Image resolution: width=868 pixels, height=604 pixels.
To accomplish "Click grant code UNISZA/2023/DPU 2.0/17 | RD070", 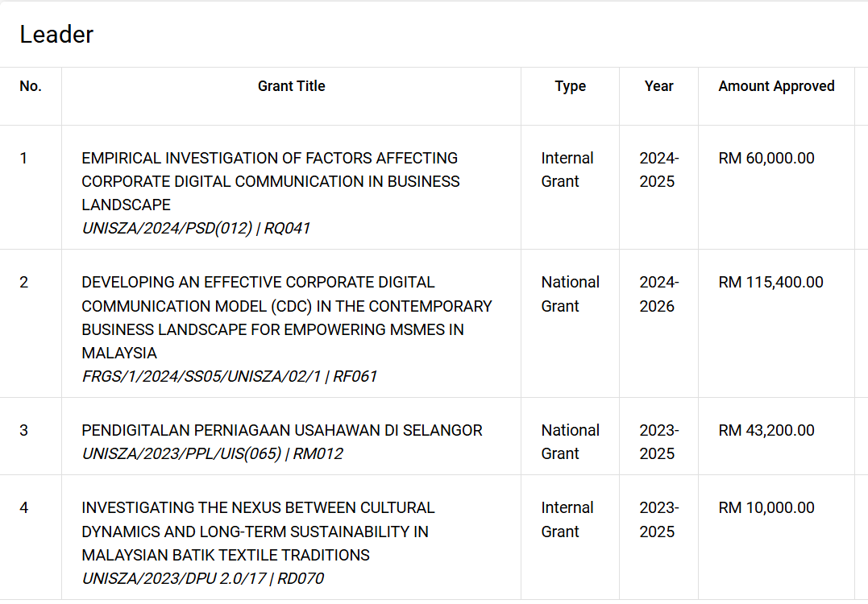I will [x=202, y=578].
